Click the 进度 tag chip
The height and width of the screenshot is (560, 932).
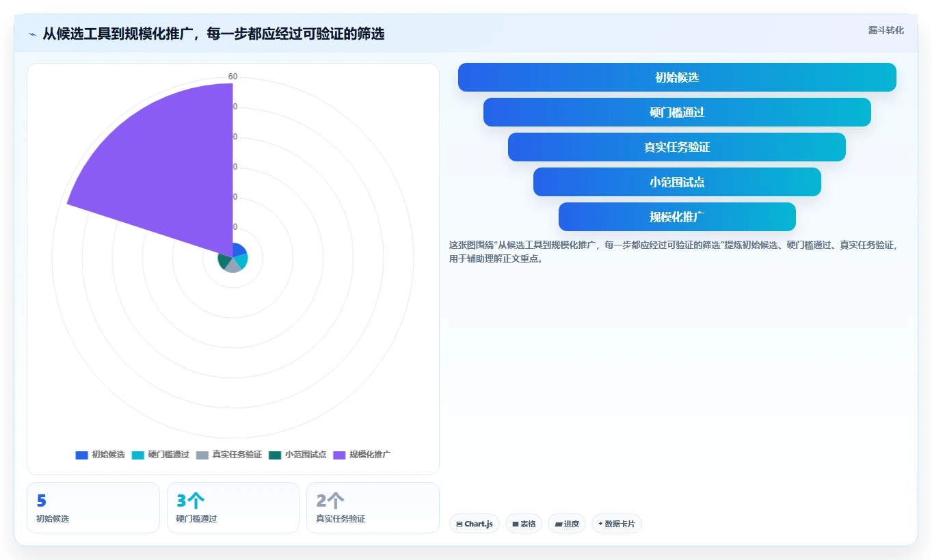tap(567, 524)
